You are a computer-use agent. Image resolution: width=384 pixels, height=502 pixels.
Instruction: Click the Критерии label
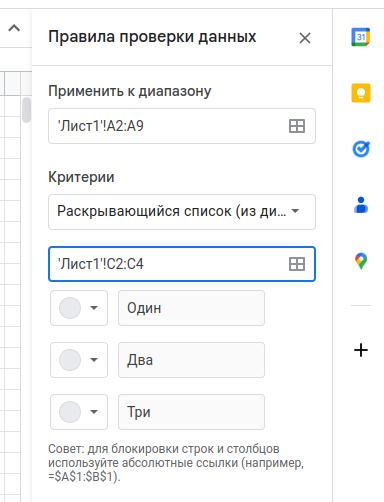[81, 177]
